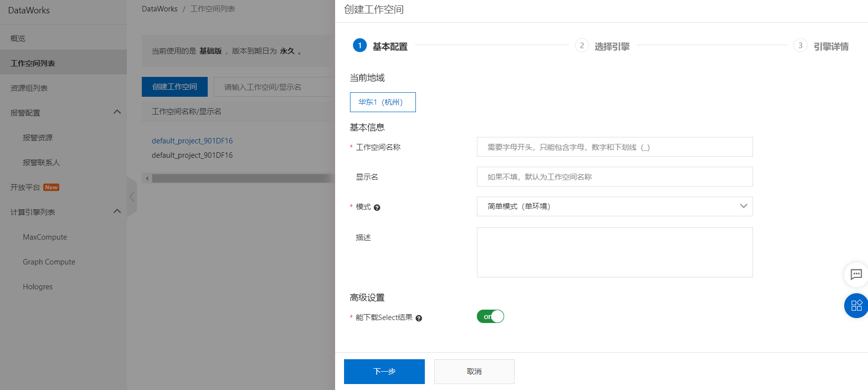Viewport: 868px width, 390px height.
Task: Click the step 3 circle 引擎详情
Action: point(800,45)
